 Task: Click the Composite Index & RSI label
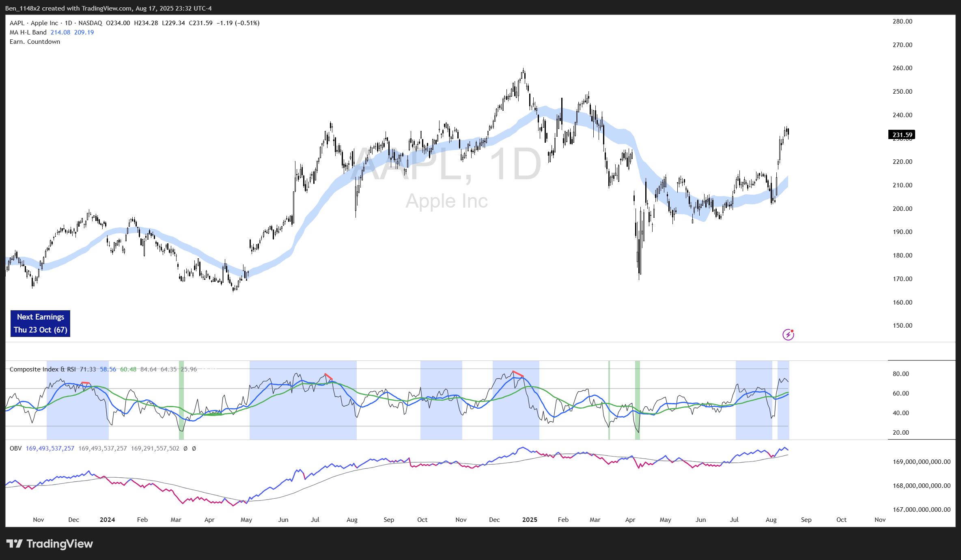click(x=43, y=369)
